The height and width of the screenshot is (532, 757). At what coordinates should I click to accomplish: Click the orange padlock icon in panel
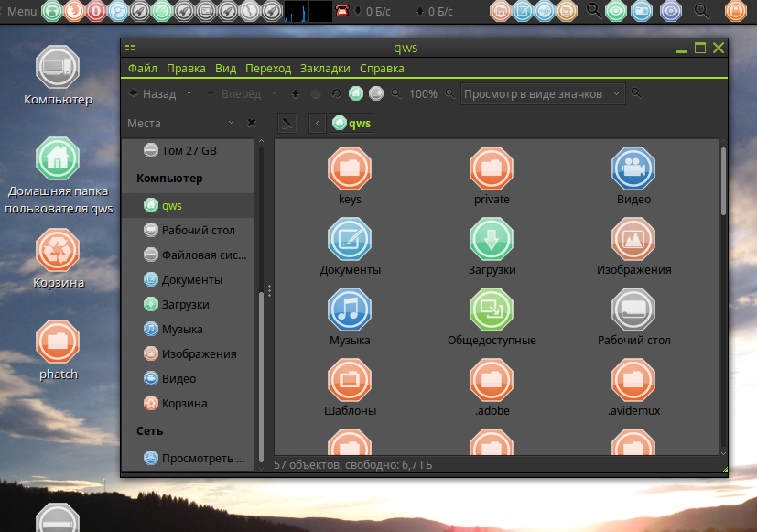click(x=736, y=11)
